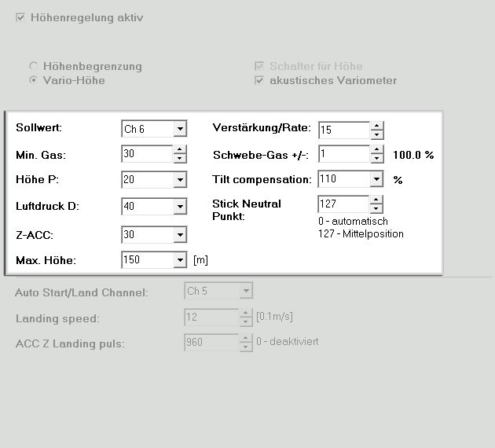The image size is (495, 448).
Task: Expand the Luftdruck D dropdown
Action: tap(180, 207)
